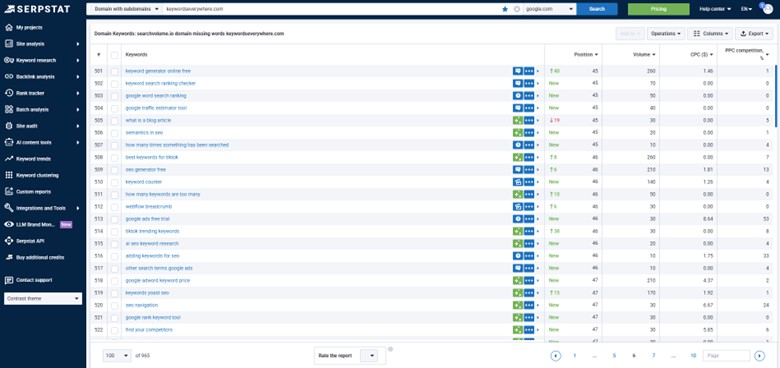The height and width of the screenshot is (368, 780).
Task: Check the box for ai seo keyword research
Action: pyautogui.click(x=114, y=244)
